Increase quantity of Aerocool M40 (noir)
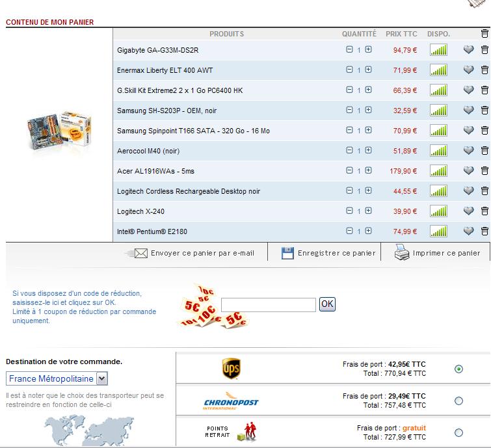 [x=368, y=150]
